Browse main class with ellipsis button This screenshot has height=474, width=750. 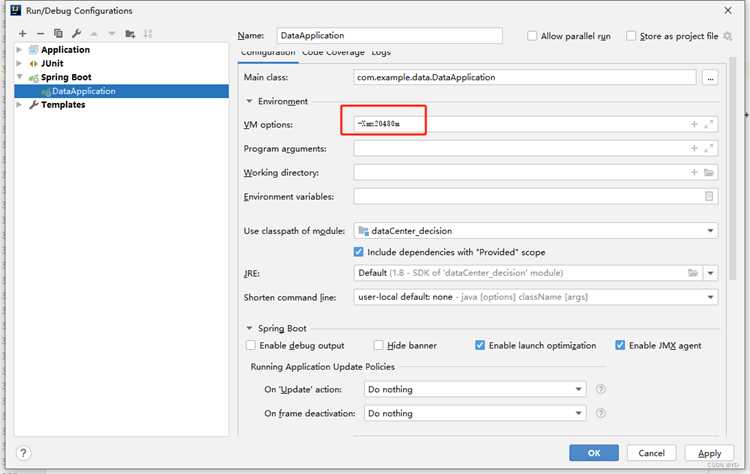(710, 77)
